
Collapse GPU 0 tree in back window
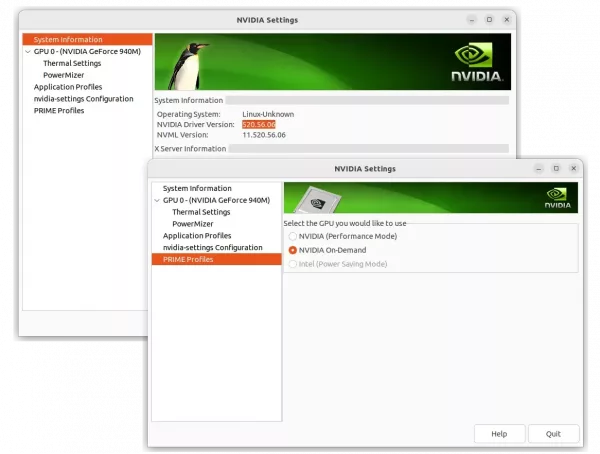coord(28,51)
